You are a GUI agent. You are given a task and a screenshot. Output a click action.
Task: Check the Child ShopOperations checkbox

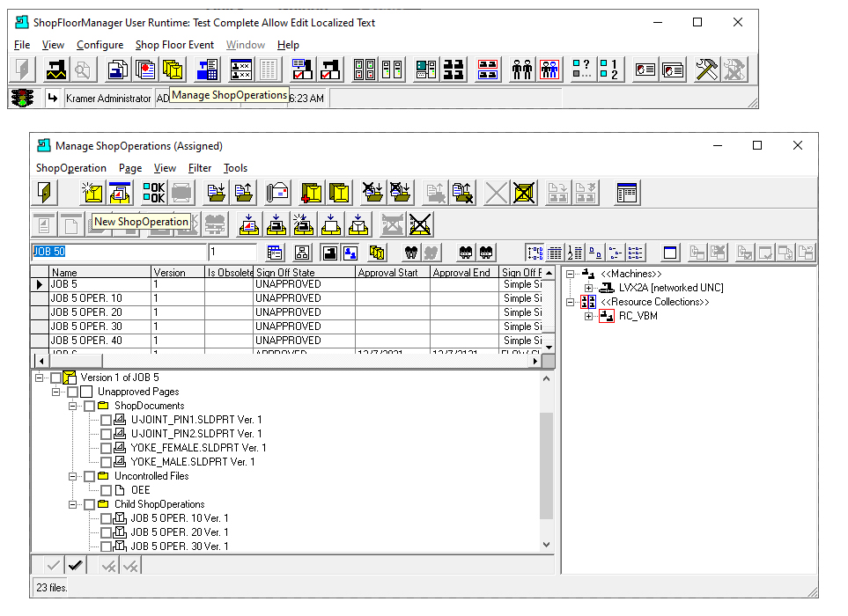(89, 504)
